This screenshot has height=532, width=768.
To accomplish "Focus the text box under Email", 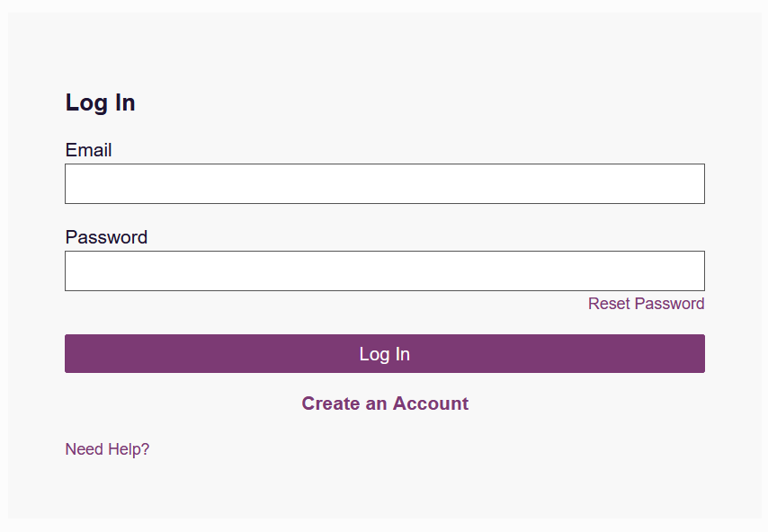I will [384, 184].
